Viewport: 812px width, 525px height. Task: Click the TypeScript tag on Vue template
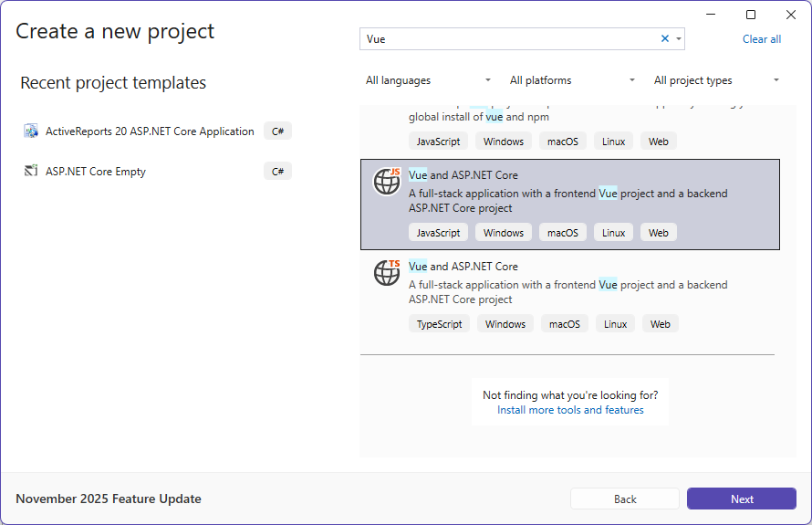[439, 324]
